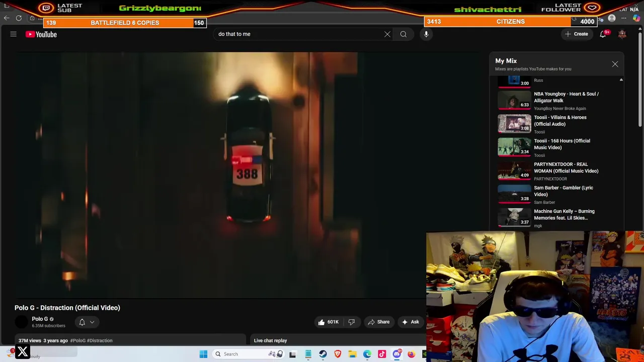Open PARTYNEXTDOOR REAL WOMAN thumbnail
This screenshot has width=644, height=362.
pos(514,170)
